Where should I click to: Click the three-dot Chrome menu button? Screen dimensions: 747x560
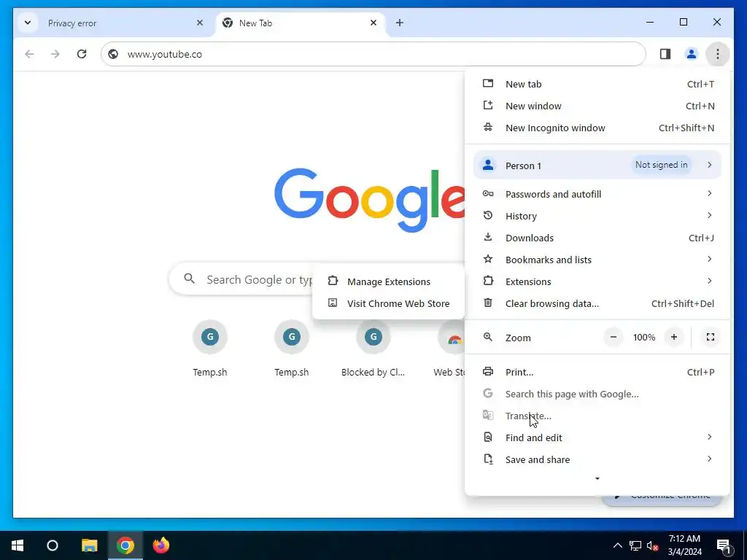point(718,54)
